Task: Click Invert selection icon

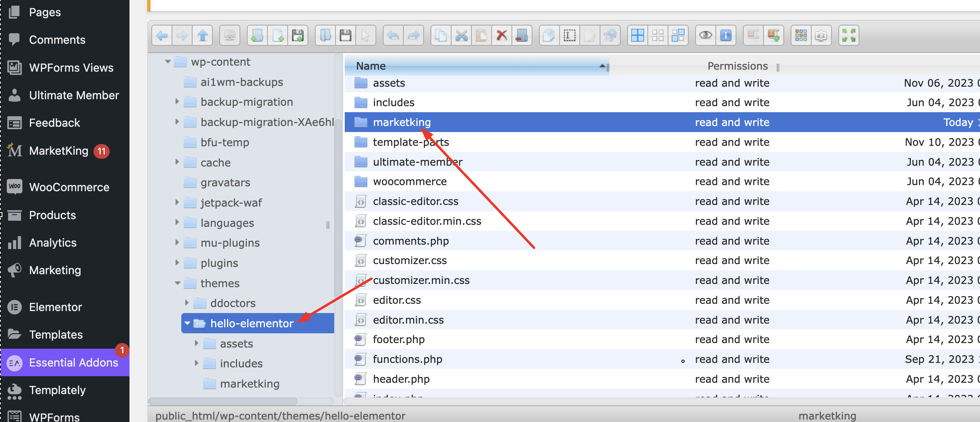Action: [x=678, y=36]
